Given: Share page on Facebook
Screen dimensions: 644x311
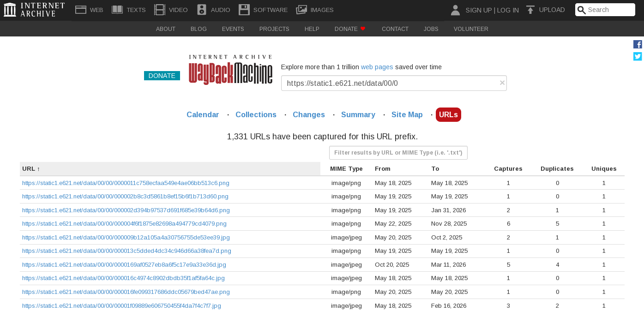Looking at the screenshot, I should (638, 44).
